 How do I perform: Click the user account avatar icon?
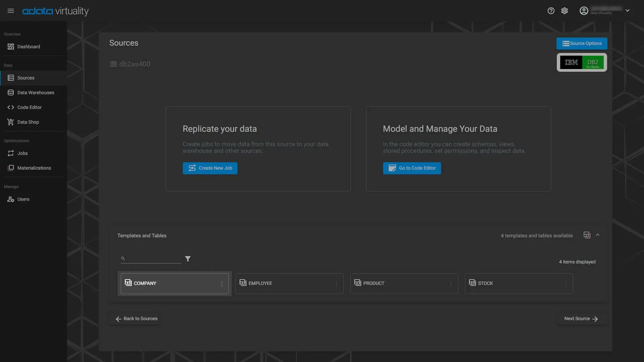(x=584, y=11)
